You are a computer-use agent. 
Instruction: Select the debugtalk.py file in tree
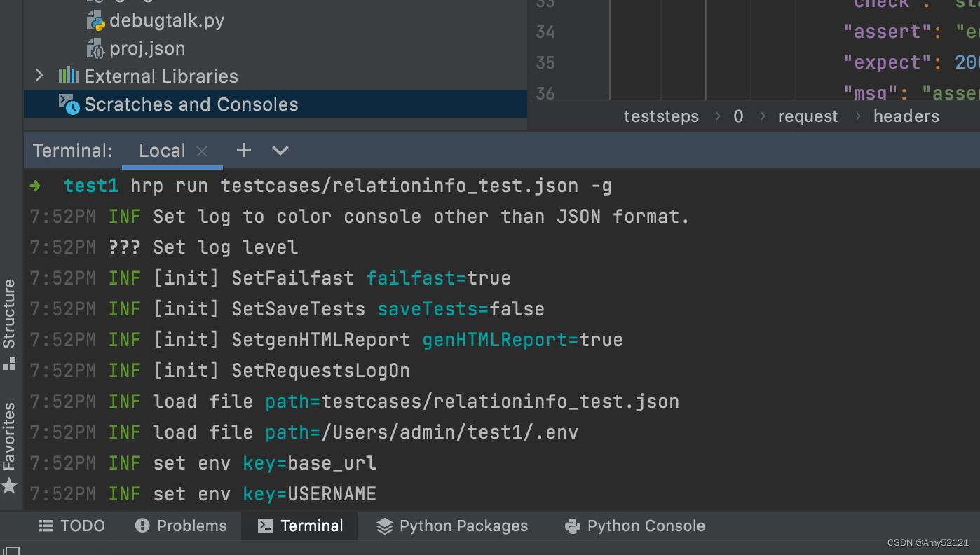click(x=167, y=20)
